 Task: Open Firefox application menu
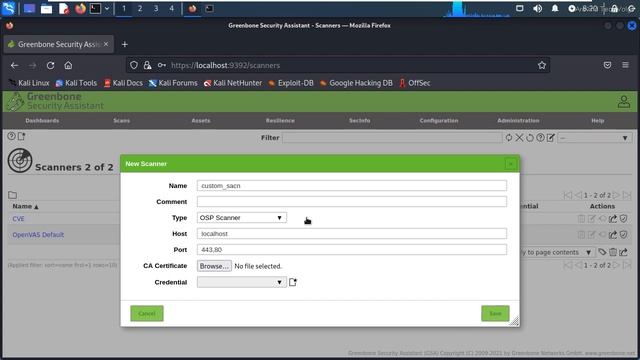pos(625,65)
